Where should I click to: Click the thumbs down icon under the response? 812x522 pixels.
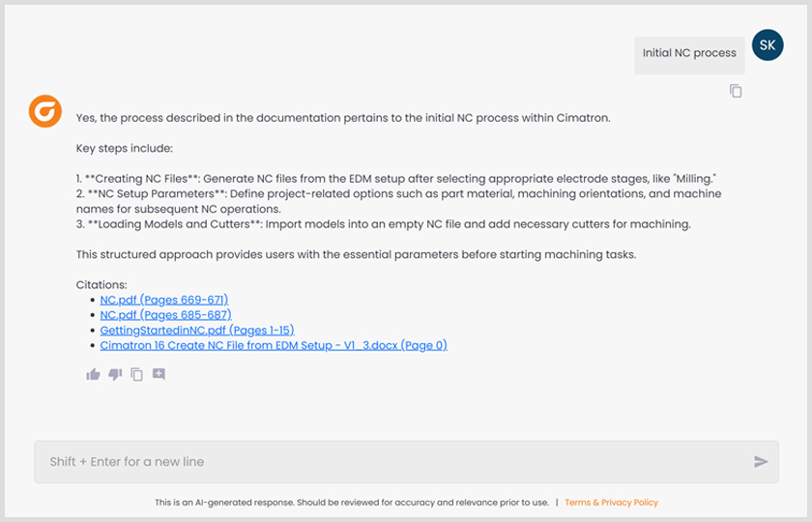coord(115,374)
